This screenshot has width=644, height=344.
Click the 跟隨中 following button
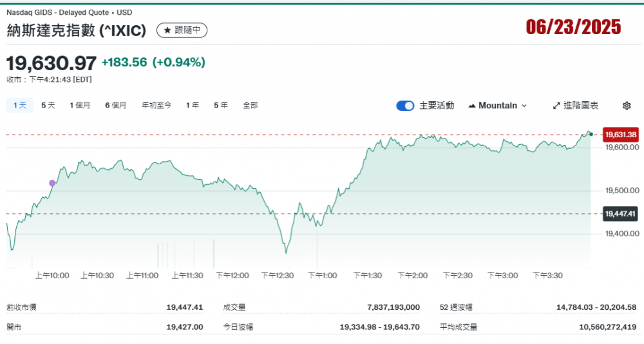(182, 30)
